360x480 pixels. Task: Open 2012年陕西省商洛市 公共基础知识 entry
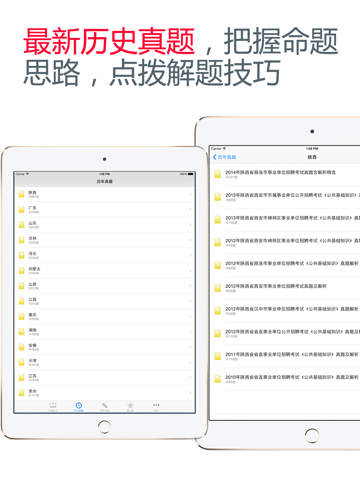pyautogui.click(x=285, y=265)
